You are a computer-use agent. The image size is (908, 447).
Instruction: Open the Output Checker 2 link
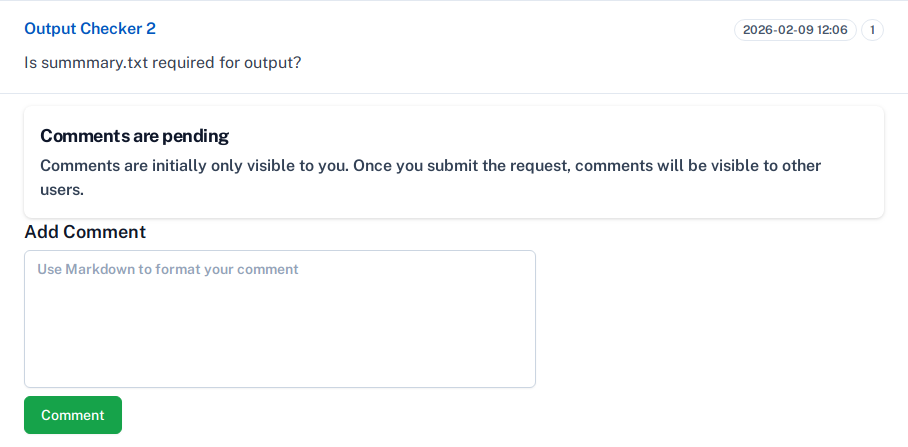pos(90,29)
